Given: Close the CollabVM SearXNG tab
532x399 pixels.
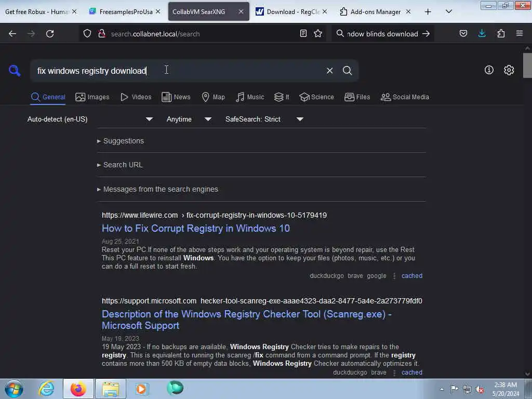Looking at the screenshot, I should click(x=241, y=11).
